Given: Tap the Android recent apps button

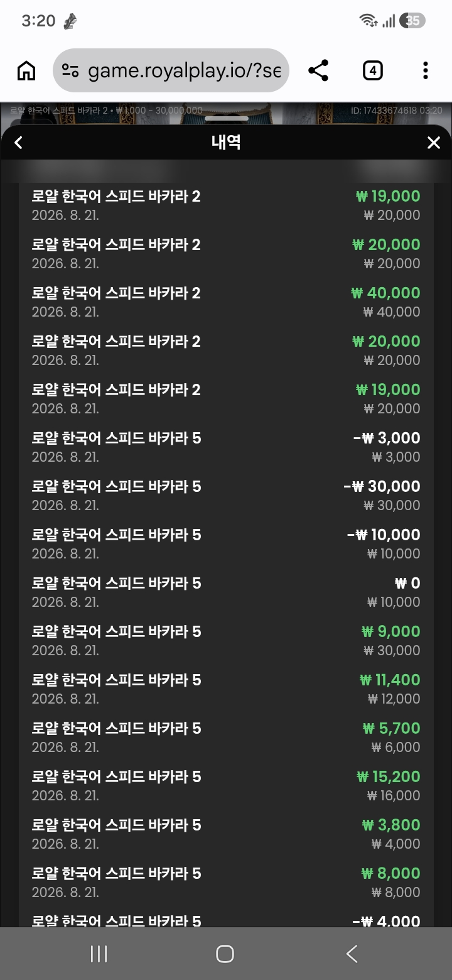Looking at the screenshot, I should pyautogui.click(x=99, y=954).
